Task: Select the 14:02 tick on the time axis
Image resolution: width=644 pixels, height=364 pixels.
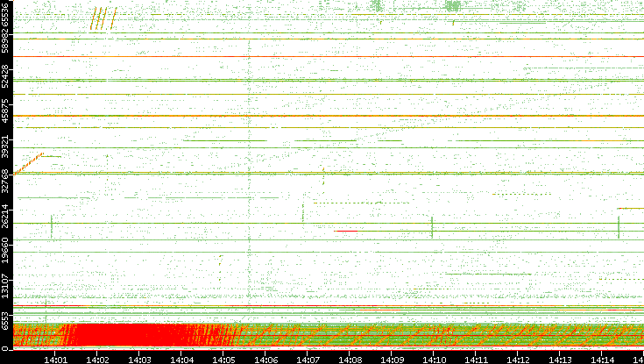Action: pyautogui.click(x=97, y=358)
